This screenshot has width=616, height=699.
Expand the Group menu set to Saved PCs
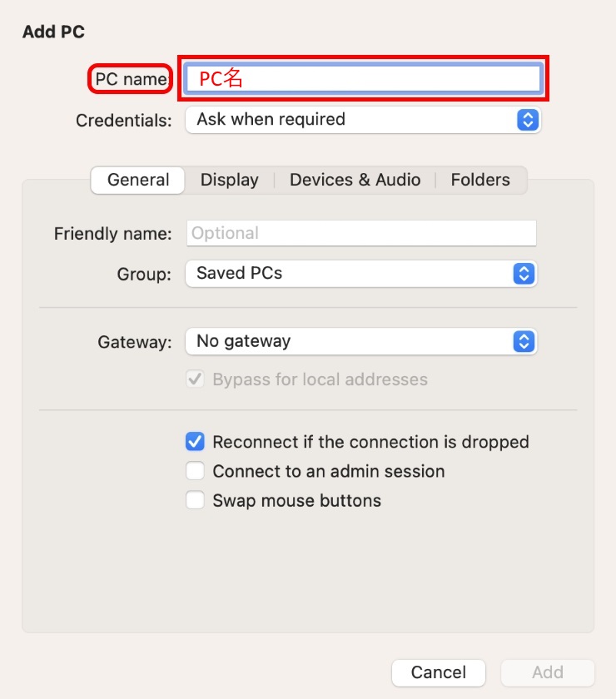[x=350, y=273]
